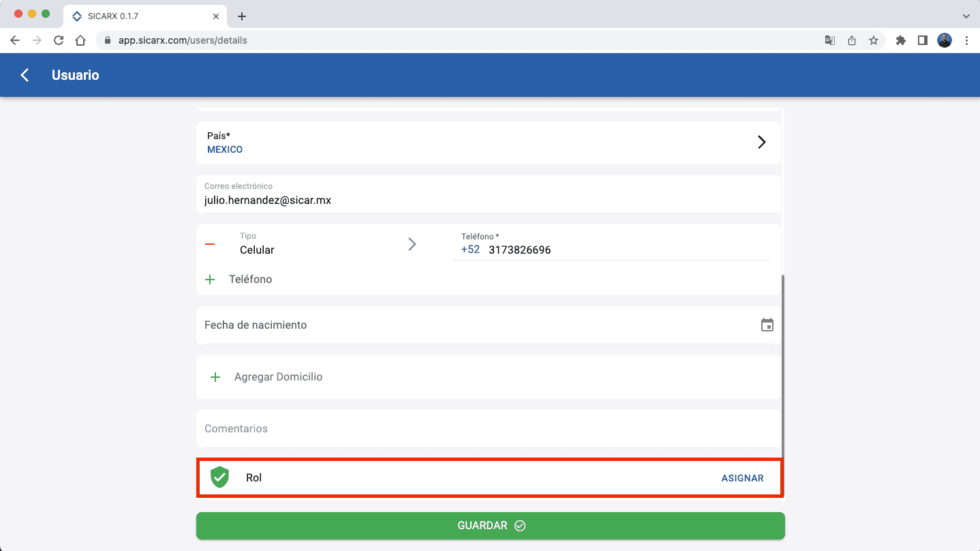Screen dimensions: 980x551
Task: Click the Google Translate icon in address bar
Action: click(830, 40)
